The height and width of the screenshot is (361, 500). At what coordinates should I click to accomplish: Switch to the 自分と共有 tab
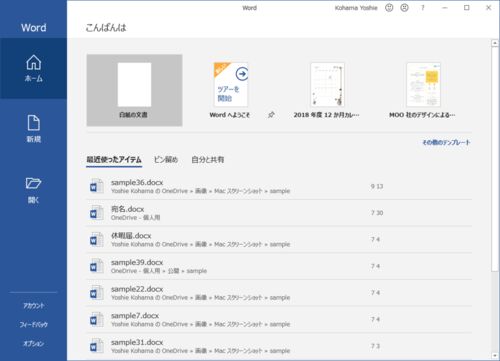pyautogui.click(x=207, y=160)
